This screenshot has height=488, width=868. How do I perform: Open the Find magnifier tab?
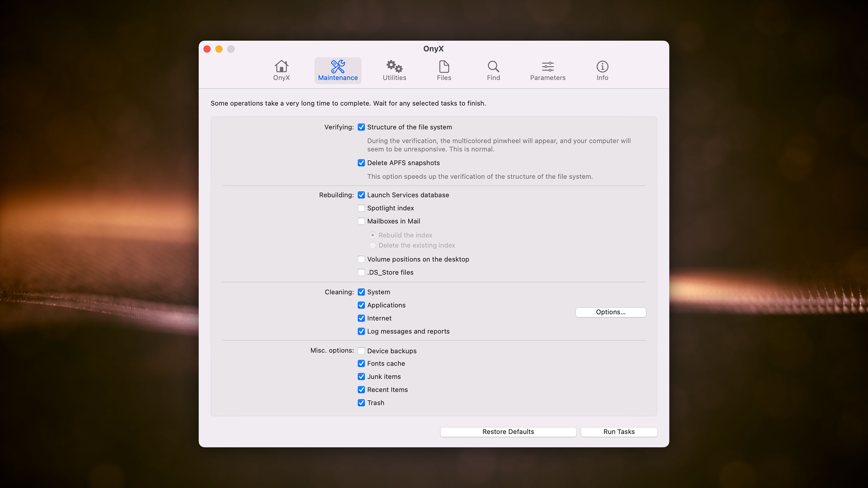[x=493, y=70]
